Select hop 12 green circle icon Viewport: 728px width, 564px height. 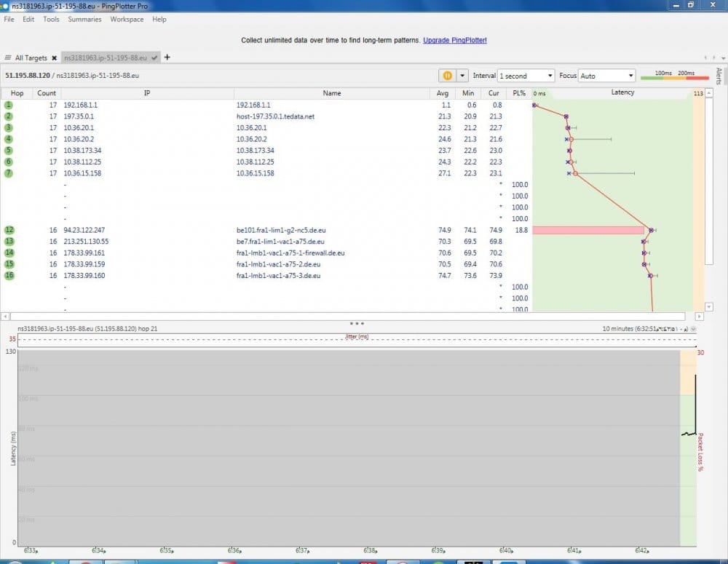click(x=9, y=230)
